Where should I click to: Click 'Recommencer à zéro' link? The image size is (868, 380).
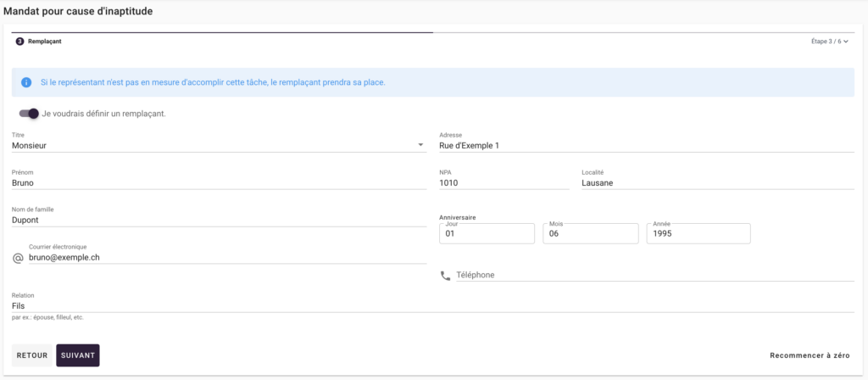pos(809,355)
